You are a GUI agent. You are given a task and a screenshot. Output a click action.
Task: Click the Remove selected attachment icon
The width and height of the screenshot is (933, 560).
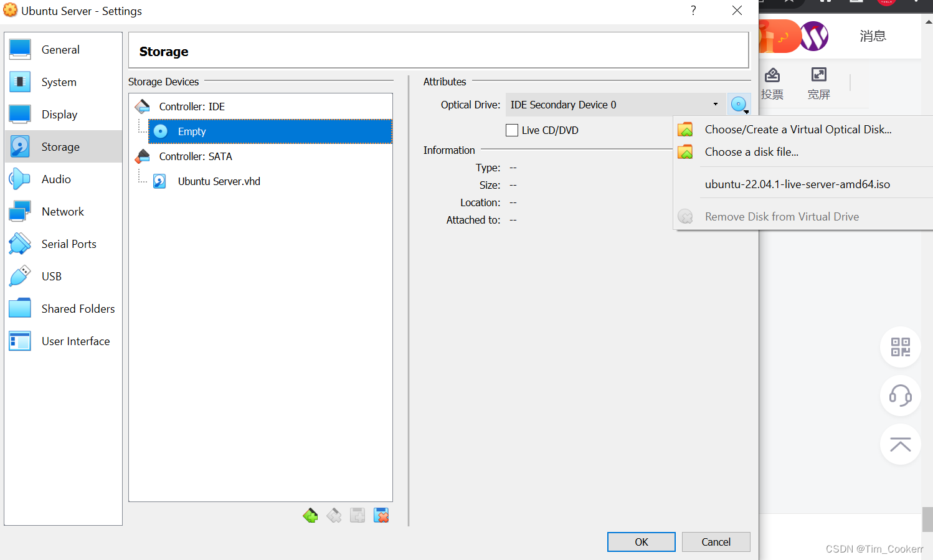[381, 515]
